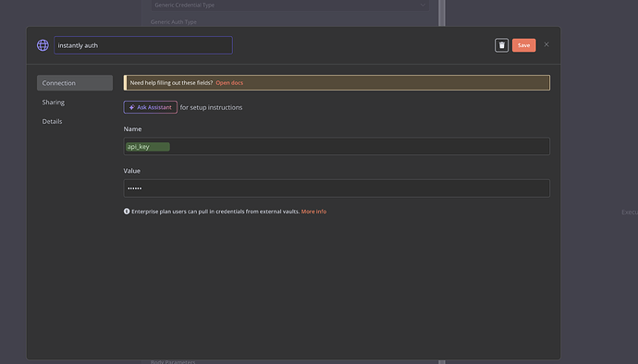
Task: Click the Generic Auth Type label
Action: 173,22
